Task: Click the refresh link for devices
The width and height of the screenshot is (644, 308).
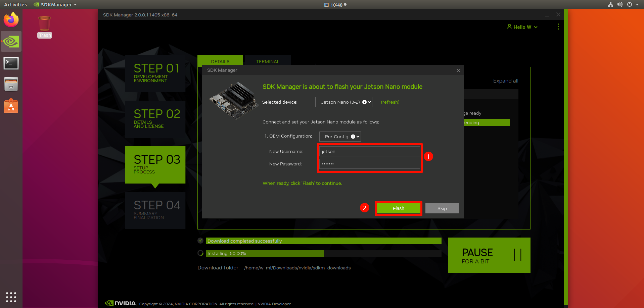Action: tap(390, 102)
